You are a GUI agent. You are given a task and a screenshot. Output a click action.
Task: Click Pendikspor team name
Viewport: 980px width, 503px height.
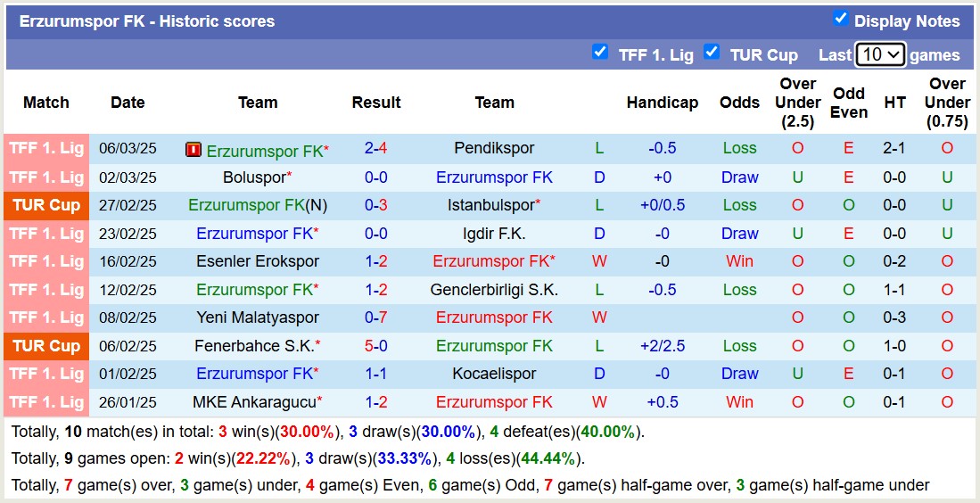tap(494, 149)
